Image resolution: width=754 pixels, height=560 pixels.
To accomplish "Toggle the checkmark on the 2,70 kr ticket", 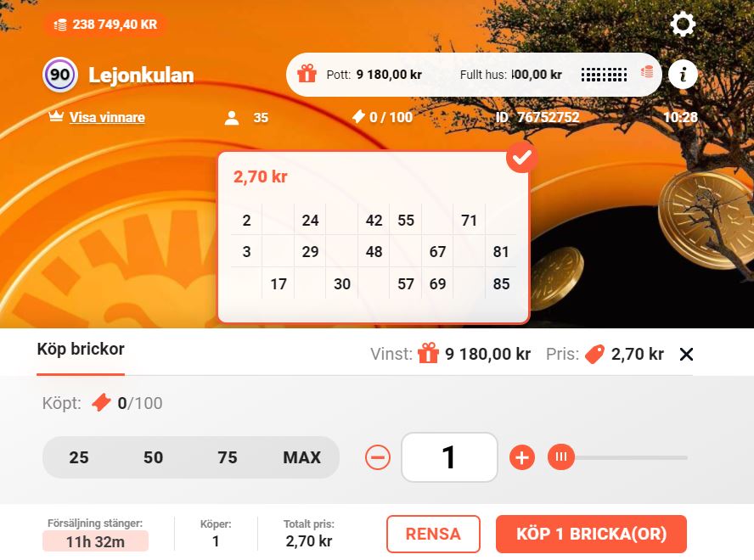I will click(x=521, y=157).
